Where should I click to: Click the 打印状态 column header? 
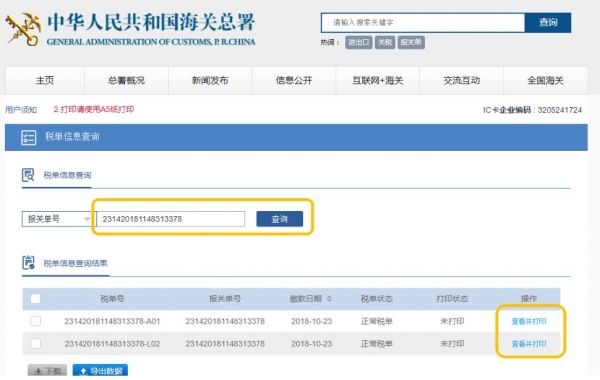click(452, 298)
